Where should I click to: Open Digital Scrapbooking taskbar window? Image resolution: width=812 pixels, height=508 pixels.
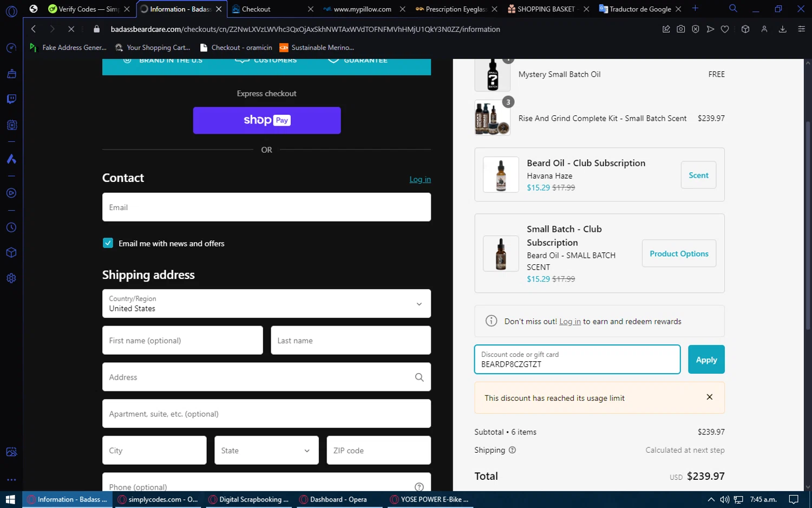click(x=249, y=499)
